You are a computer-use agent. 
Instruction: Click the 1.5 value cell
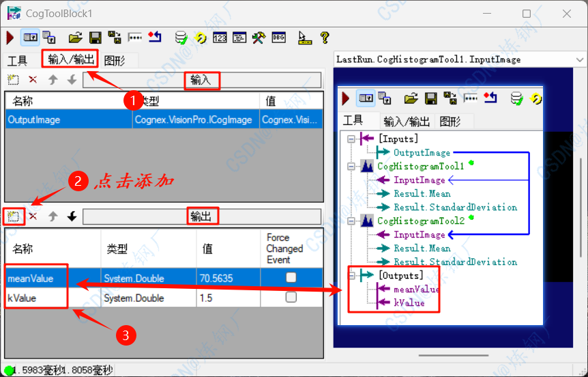[229, 298]
